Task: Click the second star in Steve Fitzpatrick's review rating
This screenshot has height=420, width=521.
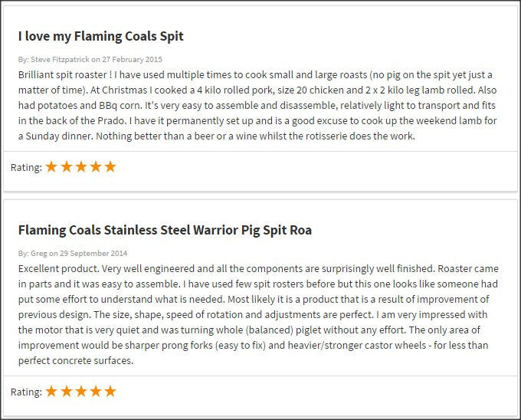Action: pos(67,166)
